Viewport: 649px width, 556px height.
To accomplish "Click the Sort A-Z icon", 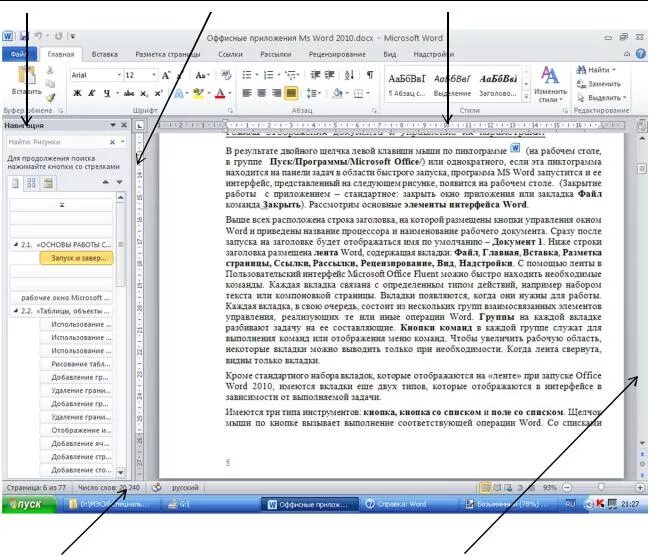I will point(349,75).
